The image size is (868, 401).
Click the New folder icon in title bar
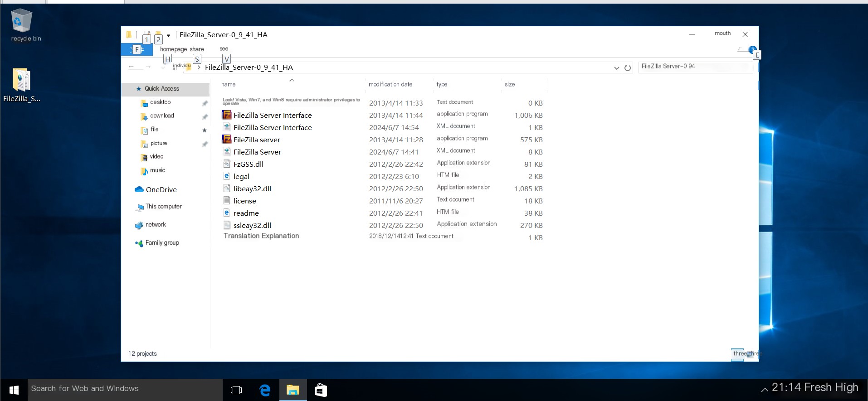click(x=158, y=35)
